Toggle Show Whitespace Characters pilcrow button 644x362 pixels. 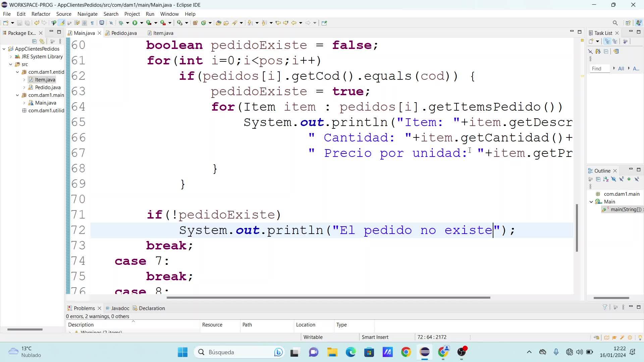(92, 23)
